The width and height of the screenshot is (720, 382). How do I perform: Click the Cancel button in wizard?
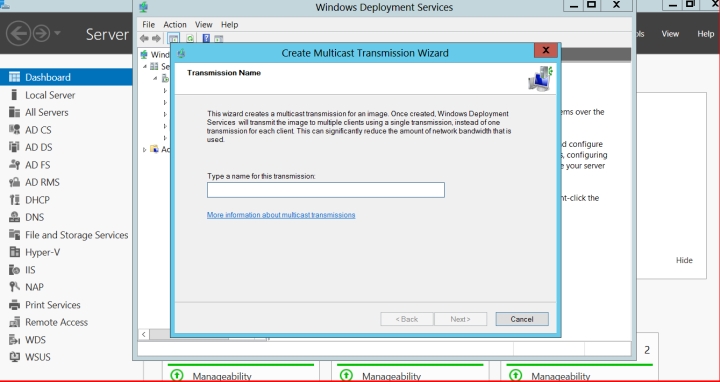tap(522, 319)
